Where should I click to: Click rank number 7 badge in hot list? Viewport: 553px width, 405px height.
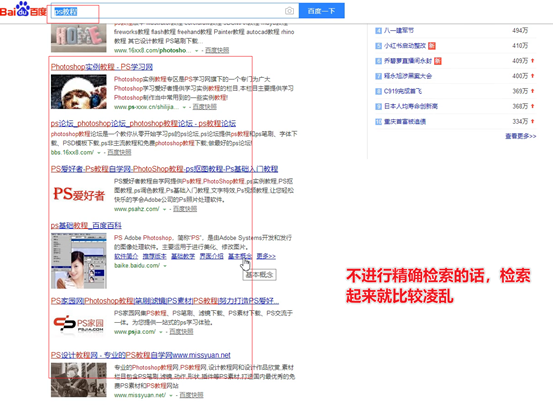(x=378, y=76)
